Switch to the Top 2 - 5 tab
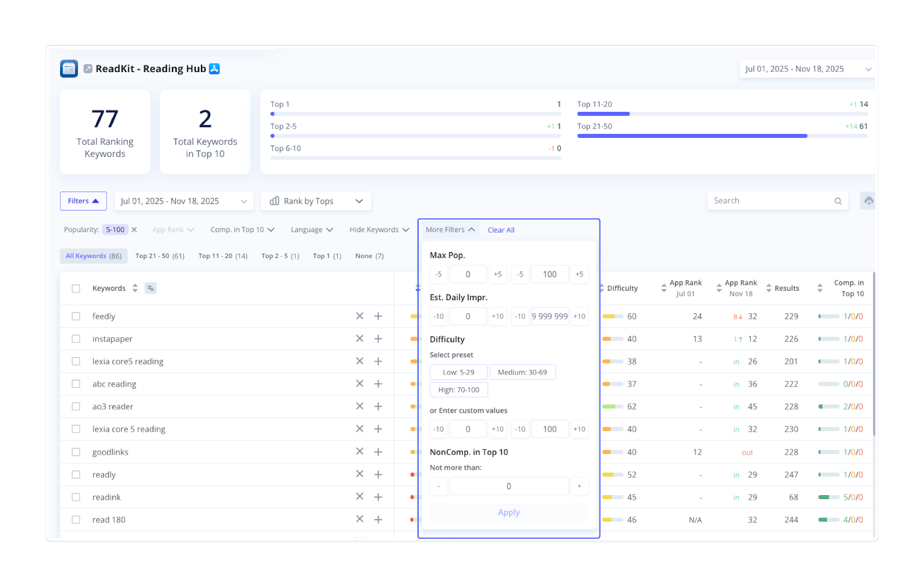The image size is (924, 588). tap(280, 256)
